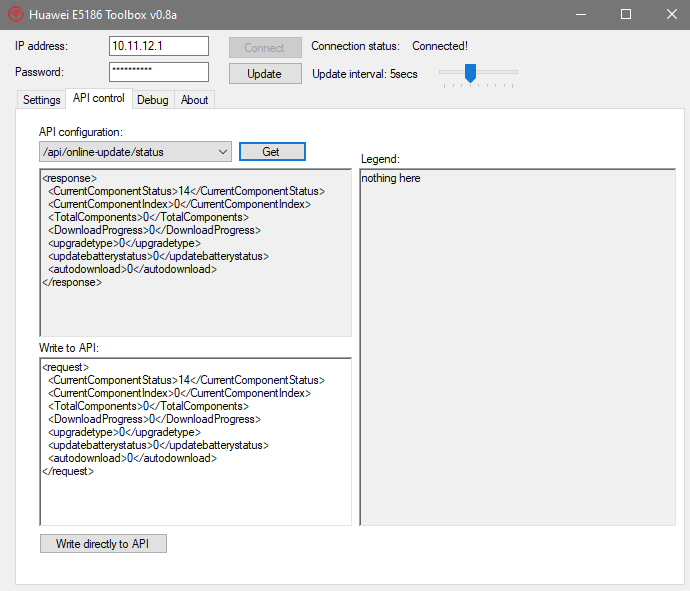Switch to the Settings tab
This screenshot has height=591, width=690.
[x=42, y=100]
